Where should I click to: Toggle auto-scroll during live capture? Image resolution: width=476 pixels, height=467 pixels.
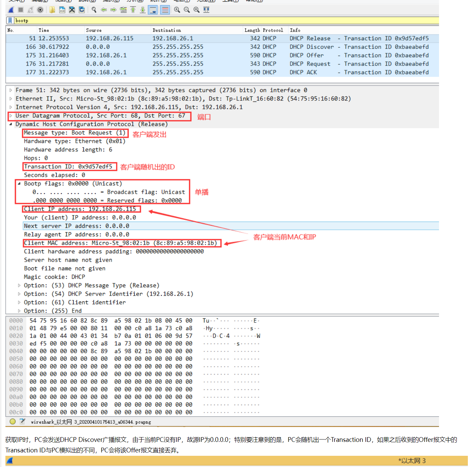tap(153, 10)
